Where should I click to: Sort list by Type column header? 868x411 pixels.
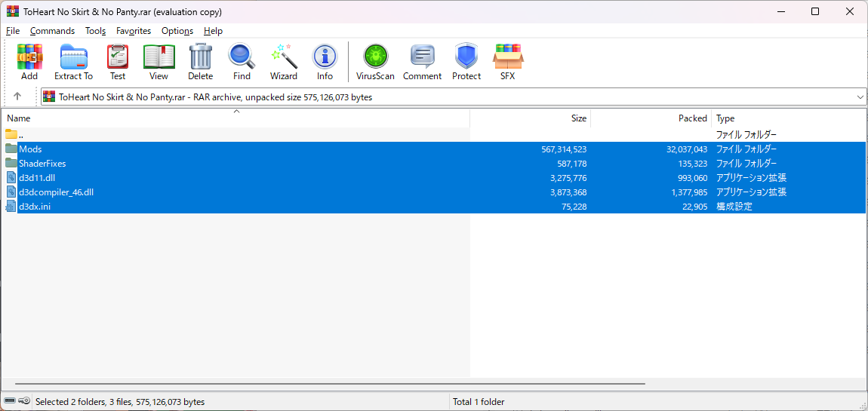[789, 118]
